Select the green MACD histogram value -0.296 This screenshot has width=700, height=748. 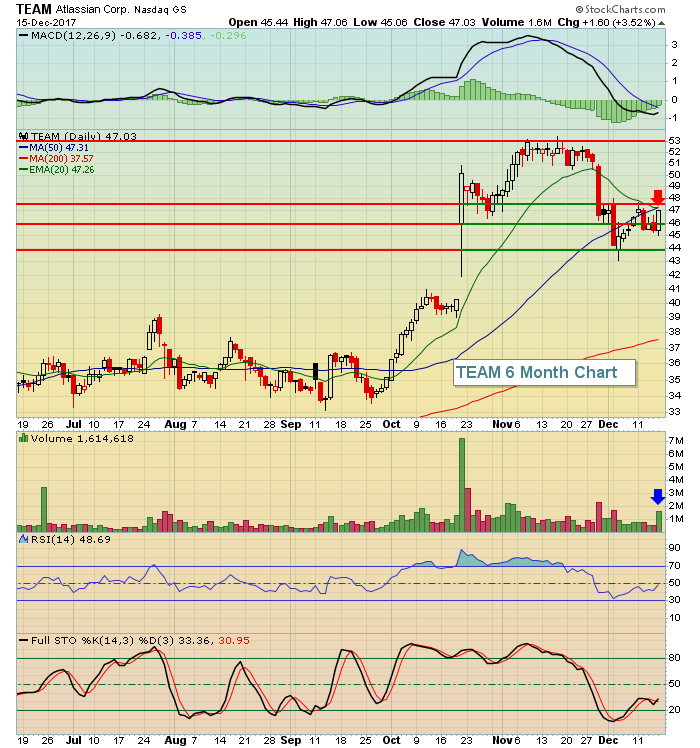[x=228, y=36]
